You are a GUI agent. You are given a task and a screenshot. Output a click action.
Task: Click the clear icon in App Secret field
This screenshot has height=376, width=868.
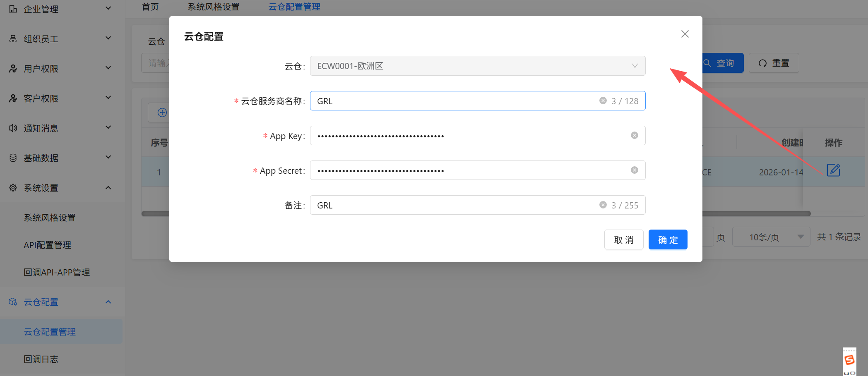(634, 170)
